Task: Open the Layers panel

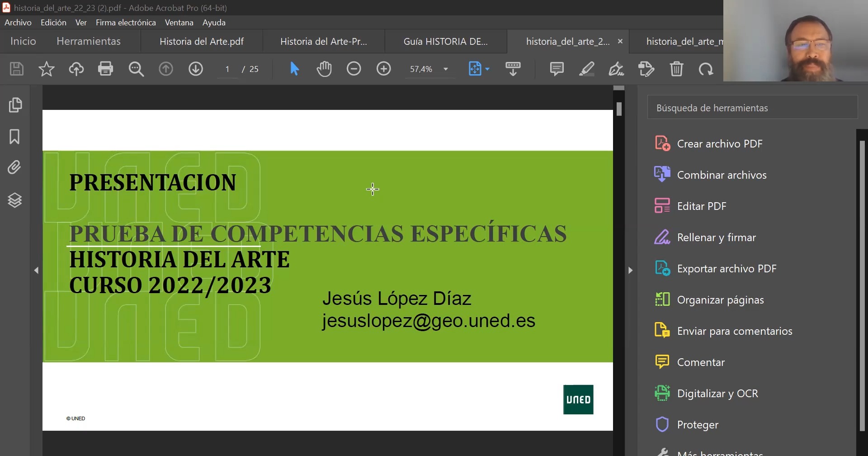Action: 14,200
